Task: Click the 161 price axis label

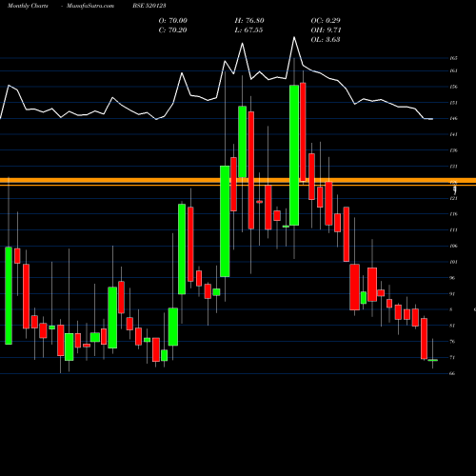Action: [x=453, y=70]
